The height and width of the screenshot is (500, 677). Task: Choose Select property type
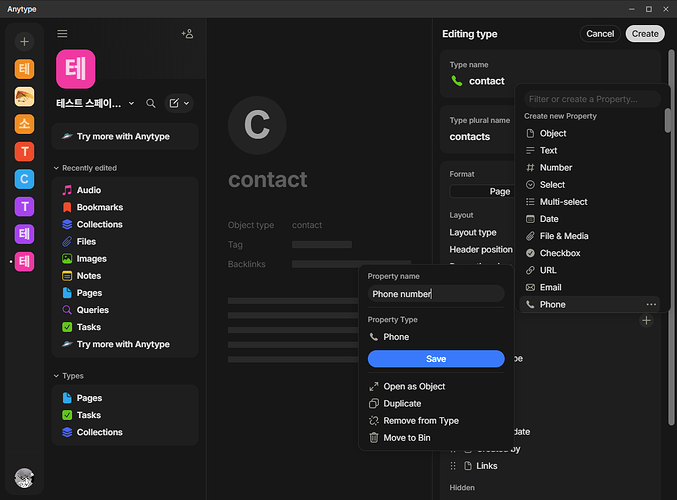pos(589,185)
